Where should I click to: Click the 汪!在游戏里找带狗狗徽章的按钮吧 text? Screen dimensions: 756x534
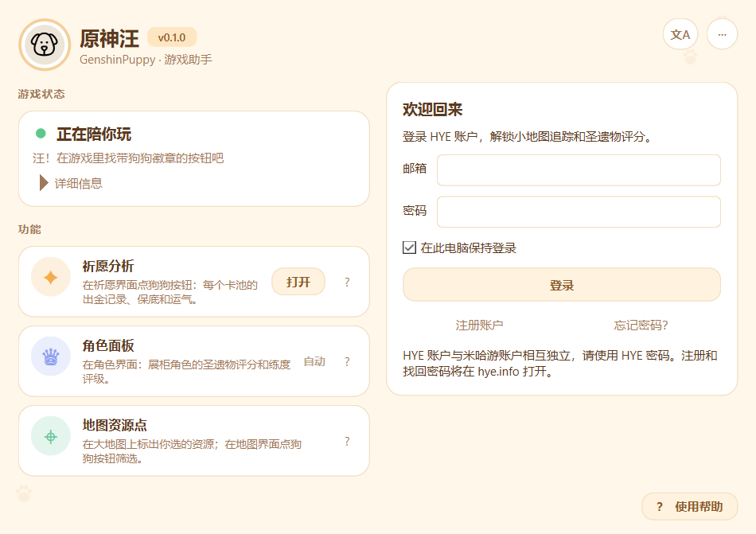click(x=128, y=158)
